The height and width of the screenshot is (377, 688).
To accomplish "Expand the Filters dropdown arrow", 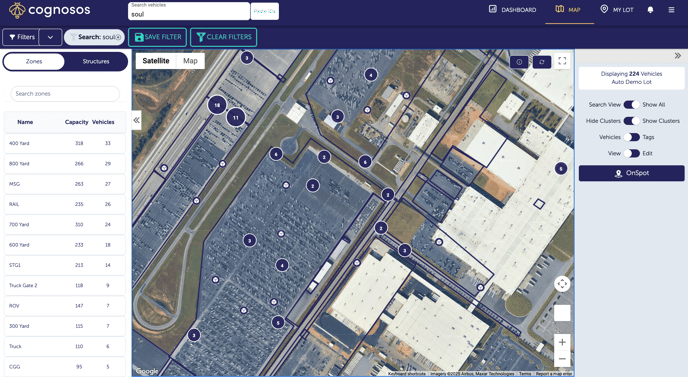I will [x=50, y=37].
